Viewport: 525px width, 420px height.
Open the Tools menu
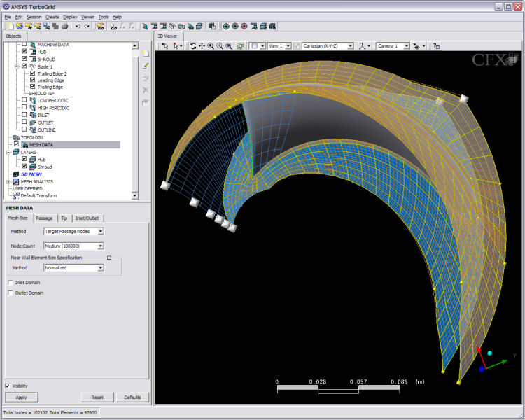pos(104,17)
